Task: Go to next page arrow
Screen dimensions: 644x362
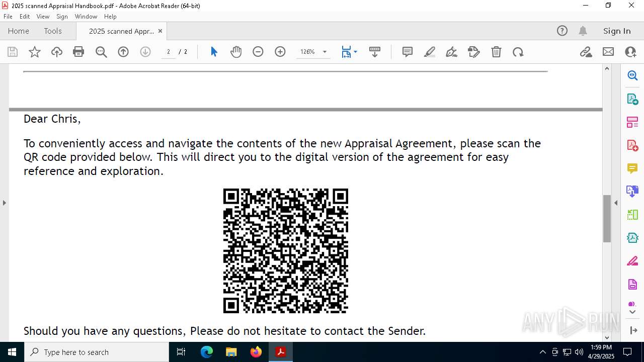Action: pyautogui.click(x=145, y=52)
